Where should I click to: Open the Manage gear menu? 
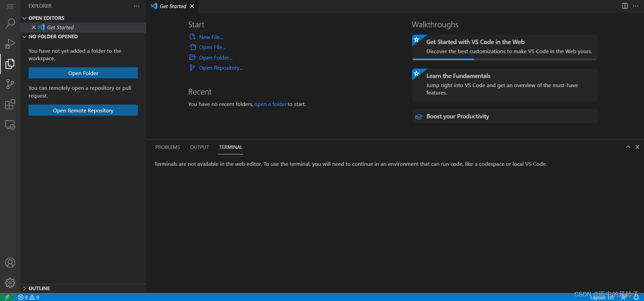tap(10, 283)
